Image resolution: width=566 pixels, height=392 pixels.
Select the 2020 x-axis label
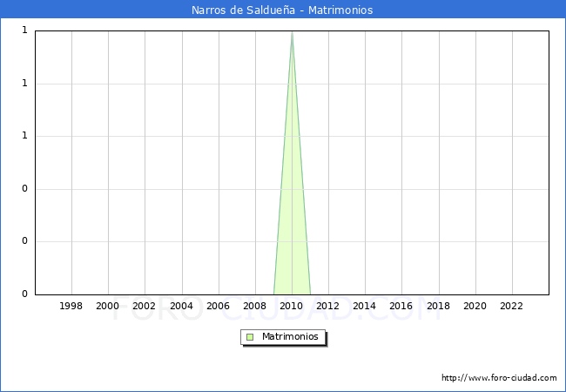475,306
